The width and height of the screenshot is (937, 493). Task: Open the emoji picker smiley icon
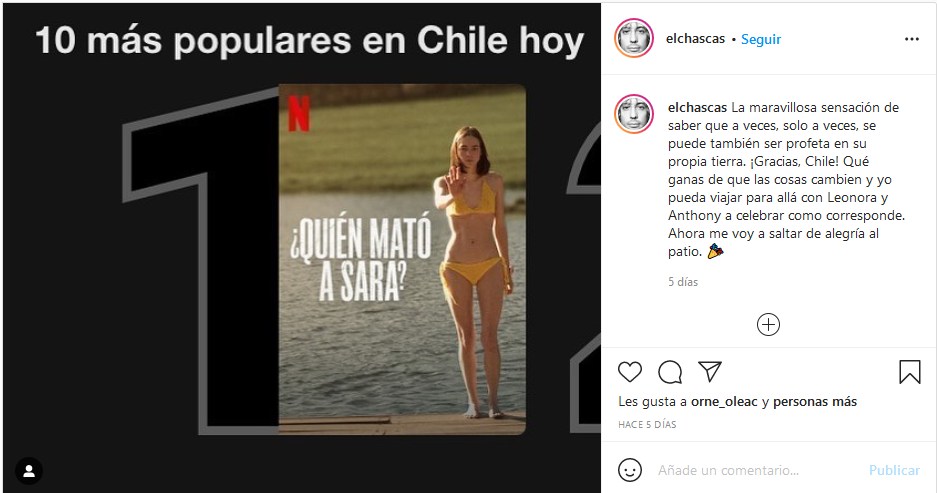[x=630, y=470]
